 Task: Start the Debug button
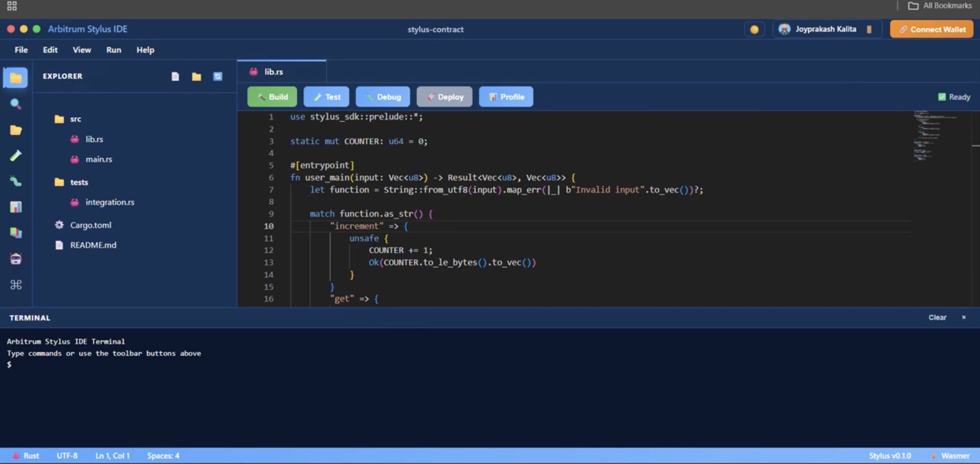(383, 97)
